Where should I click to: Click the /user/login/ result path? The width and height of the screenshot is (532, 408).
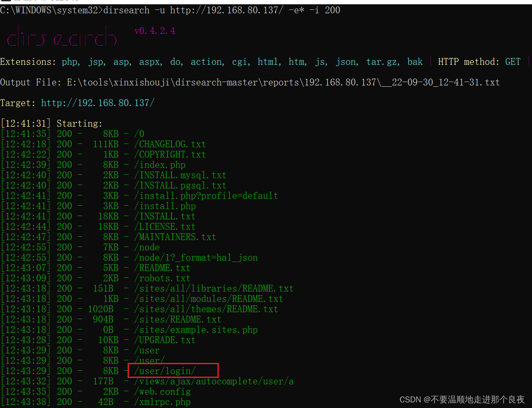165,371
